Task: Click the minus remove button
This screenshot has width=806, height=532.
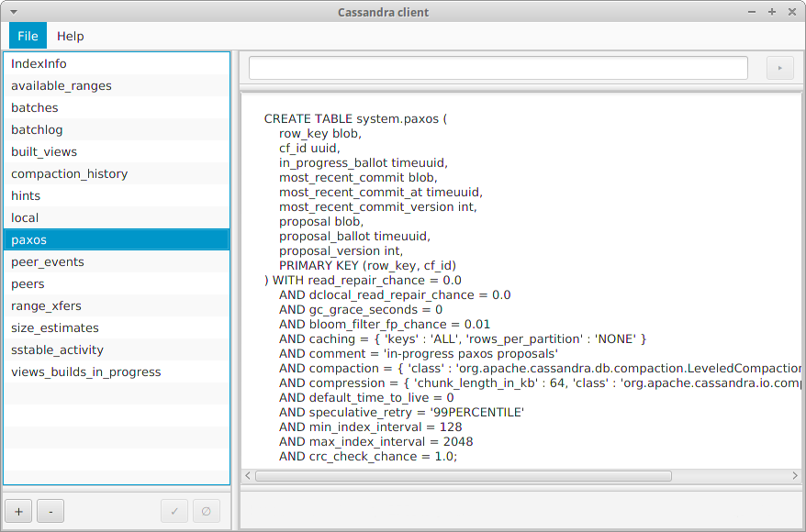Action: coord(50,512)
